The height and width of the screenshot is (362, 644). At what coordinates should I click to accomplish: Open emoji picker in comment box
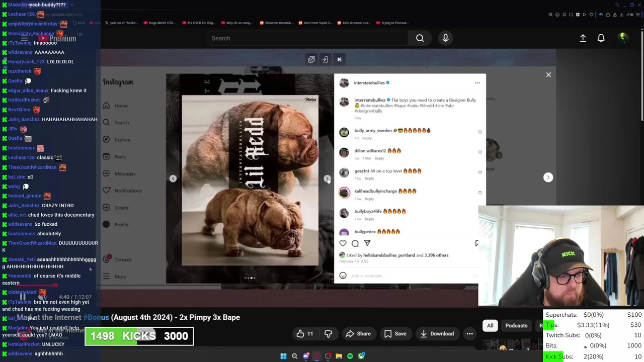tap(343, 276)
